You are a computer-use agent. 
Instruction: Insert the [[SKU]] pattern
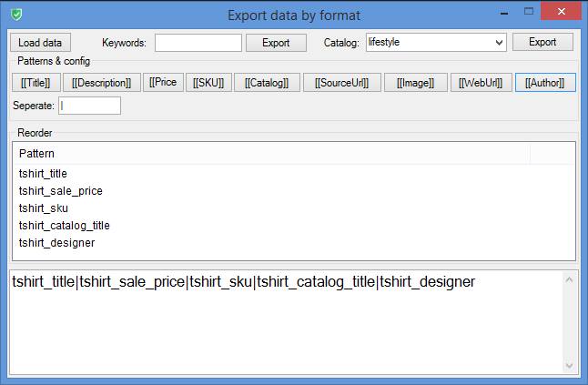click(x=209, y=83)
